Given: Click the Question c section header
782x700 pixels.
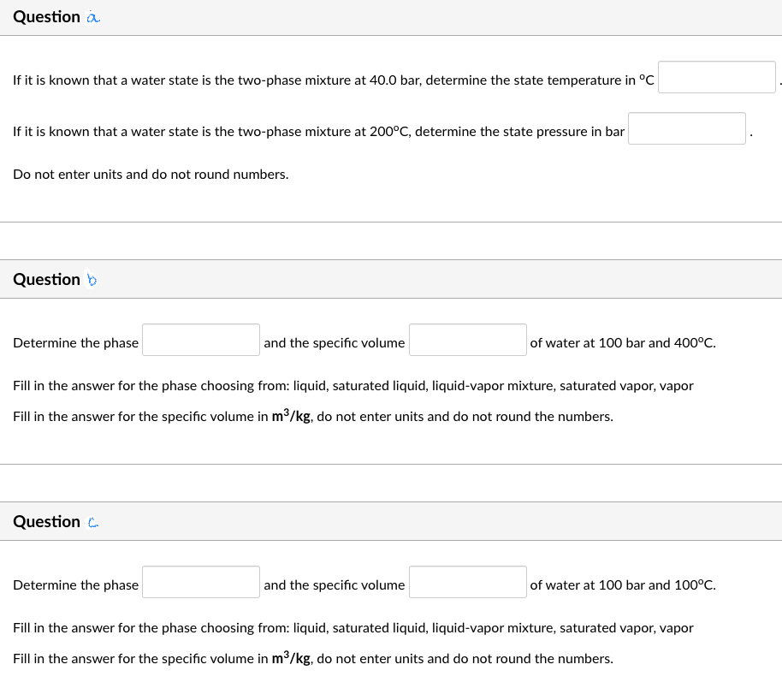Looking at the screenshot, I should [47, 521].
